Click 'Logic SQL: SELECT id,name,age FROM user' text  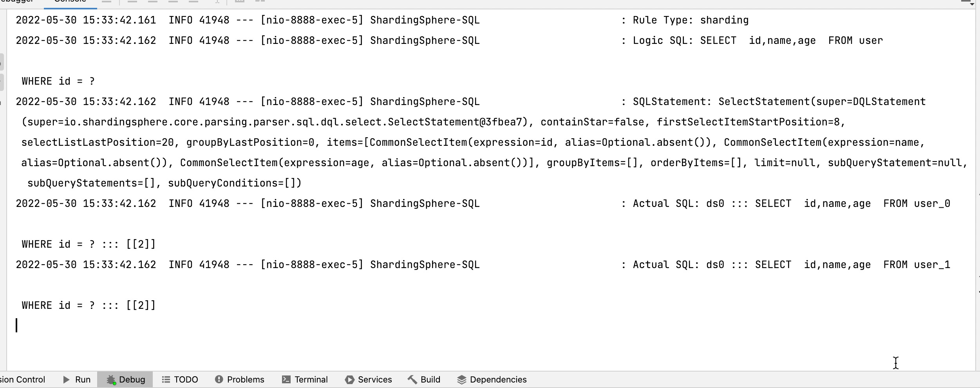(x=758, y=40)
